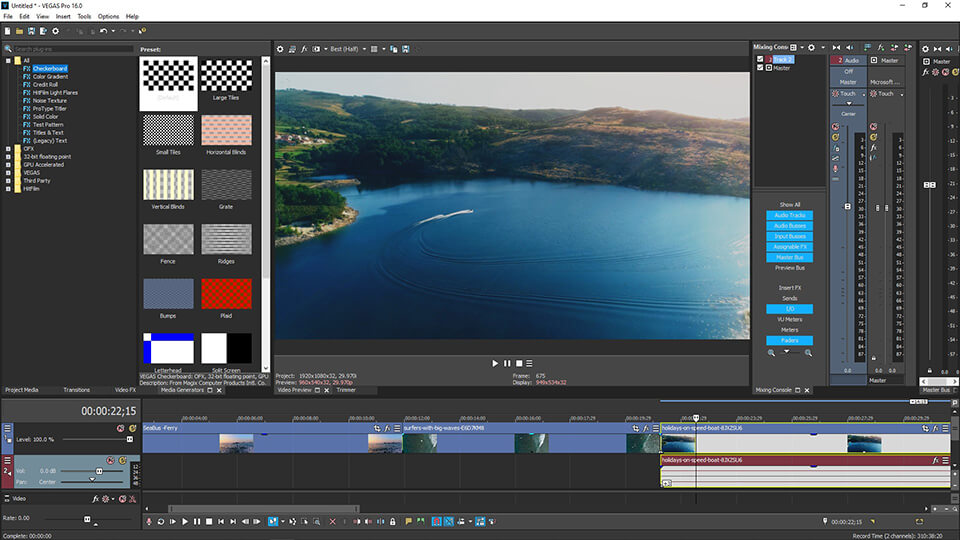Toggle the Master checkbox in Mixing Console list

pyautogui.click(x=760, y=67)
